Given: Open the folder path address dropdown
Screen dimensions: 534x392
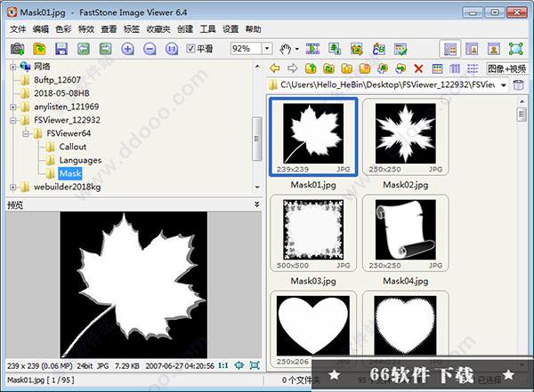Looking at the screenshot, I should click(504, 85).
